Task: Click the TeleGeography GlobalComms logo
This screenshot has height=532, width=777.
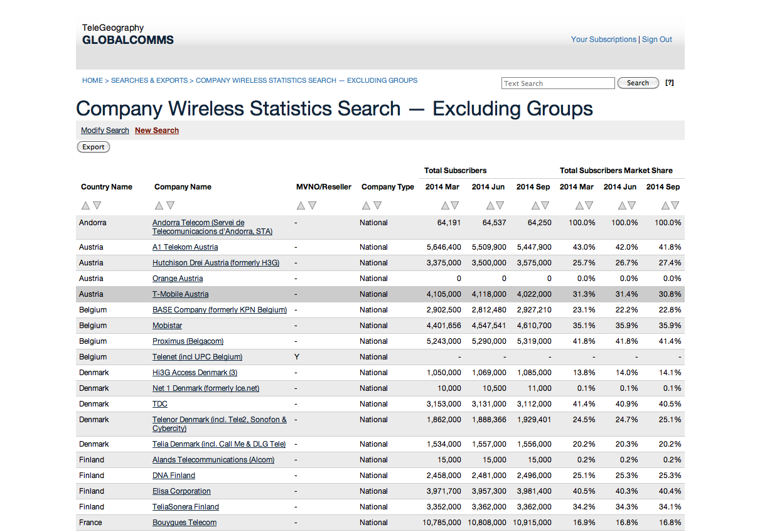Action: tap(128, 35)
